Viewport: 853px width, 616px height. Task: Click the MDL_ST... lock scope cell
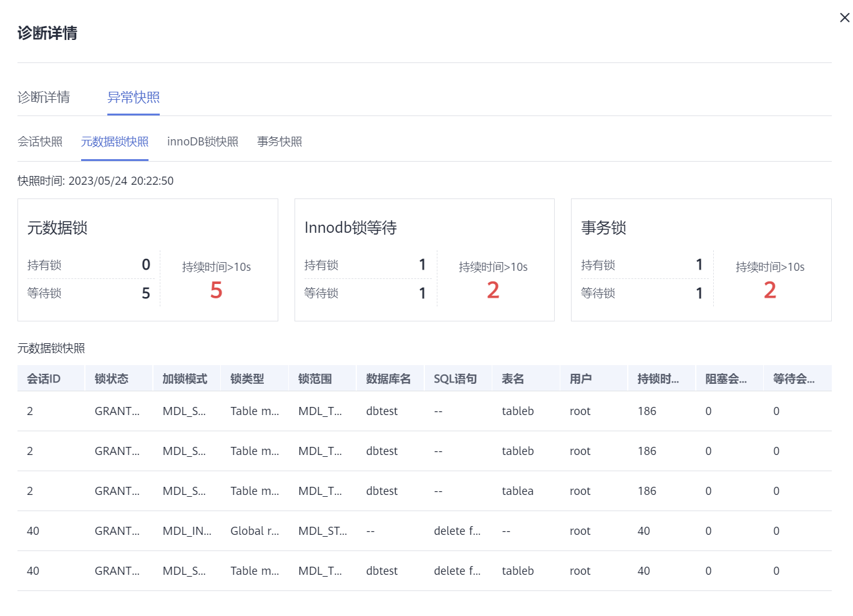click(322, 531)
